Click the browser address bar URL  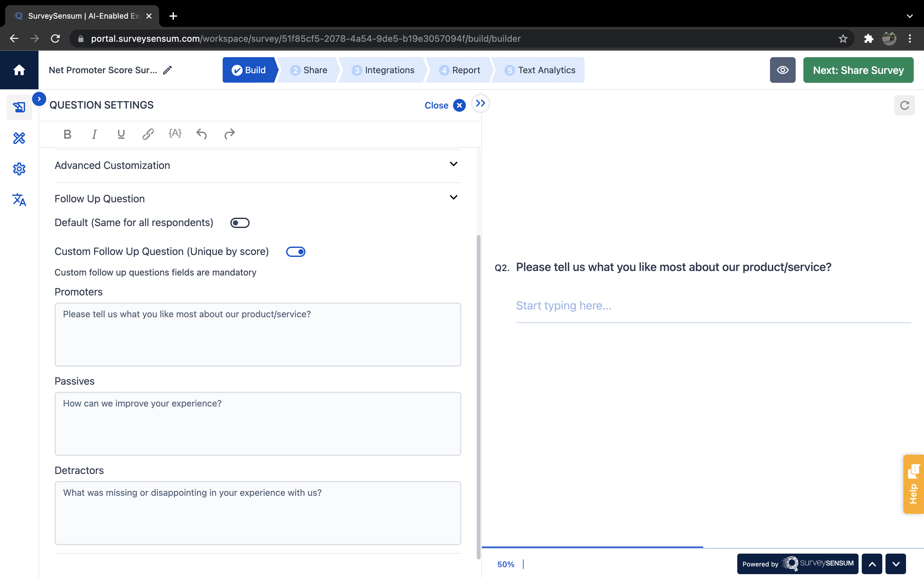pos(306,39)
